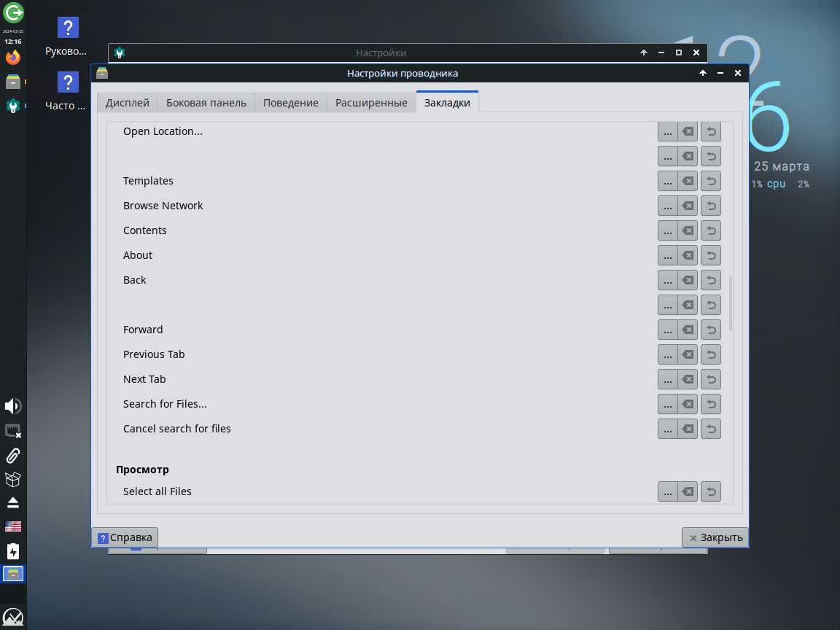Reset the Previous Tab shortcut
Screen dimensions: 840x630
point(711,354)
